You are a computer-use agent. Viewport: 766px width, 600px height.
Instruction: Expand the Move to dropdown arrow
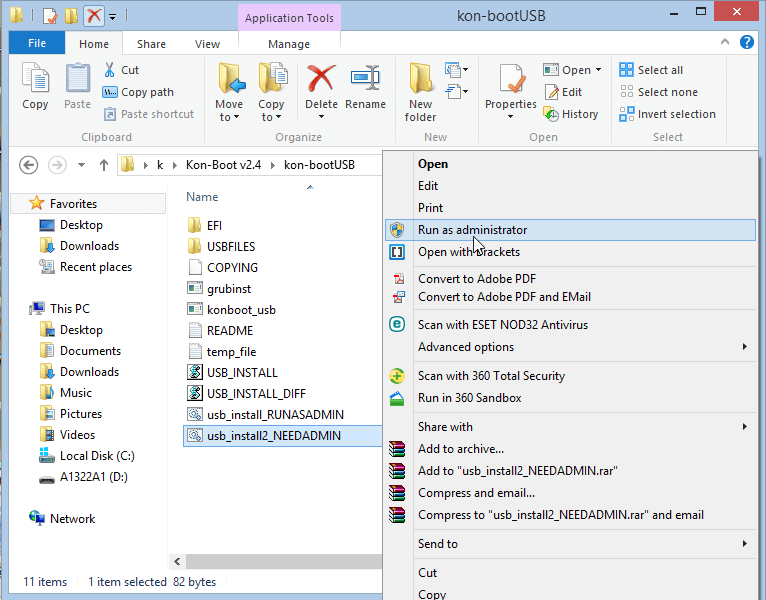[236, 117]
